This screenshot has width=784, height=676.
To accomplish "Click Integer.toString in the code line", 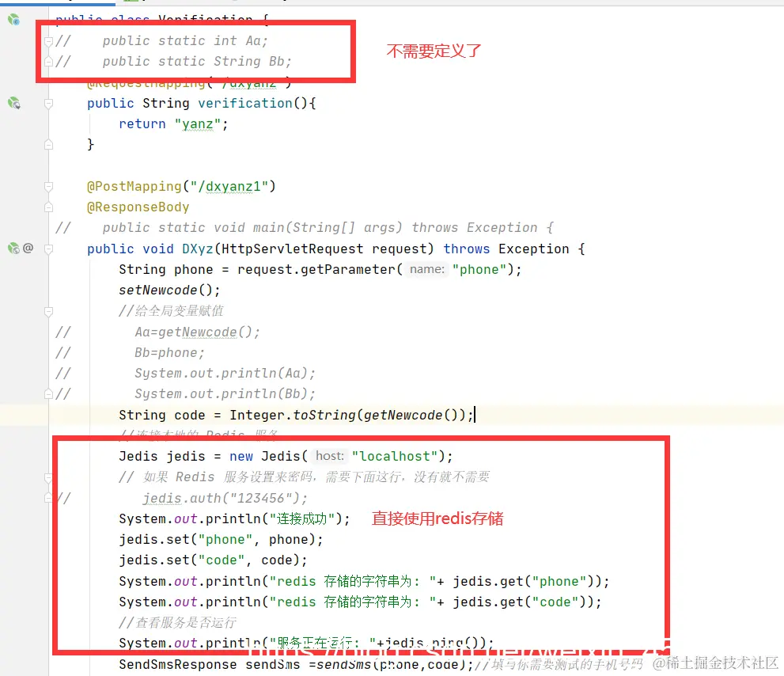I will point(293,415).
